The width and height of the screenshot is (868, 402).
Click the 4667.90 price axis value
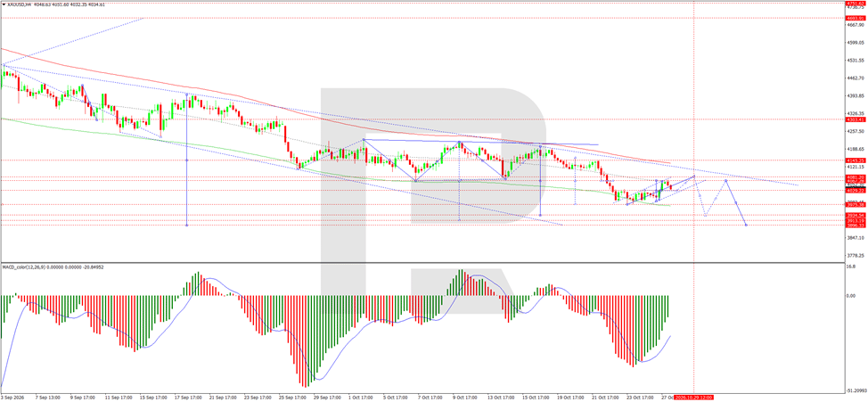[856, 24]
